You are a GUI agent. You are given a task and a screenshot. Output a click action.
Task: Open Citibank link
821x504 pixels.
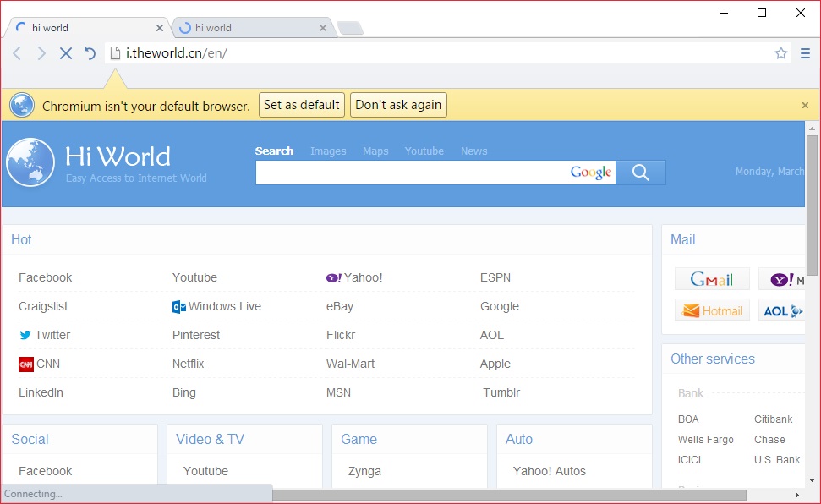coord(774,419)
